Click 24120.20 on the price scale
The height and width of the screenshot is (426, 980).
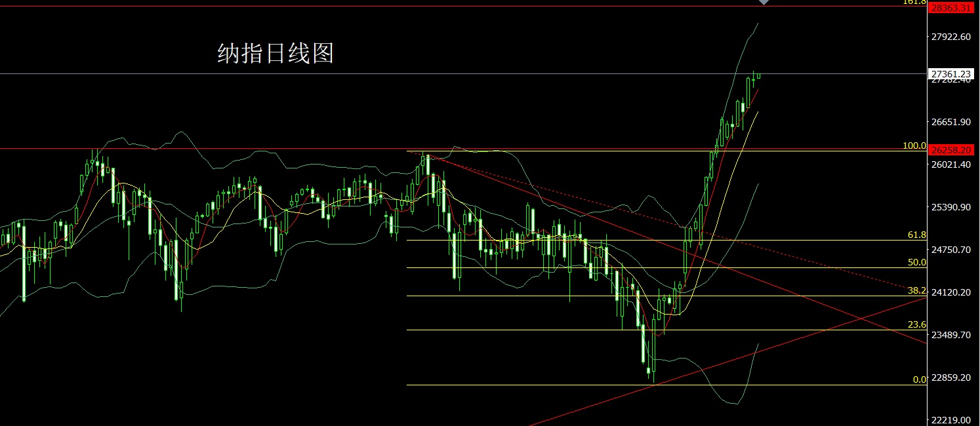pyautogui.click(x=951, y=292)
